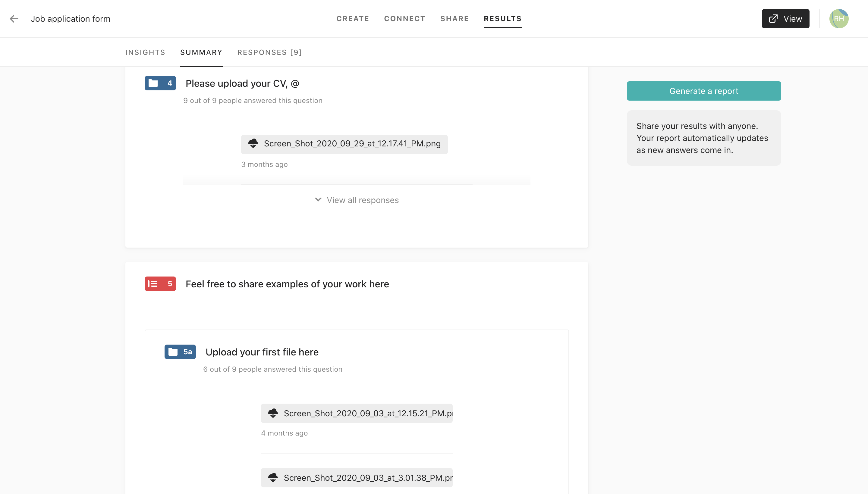Click '6 out of 9 people answered' text
The image size is (868, 494).
(x=272, y=369)
